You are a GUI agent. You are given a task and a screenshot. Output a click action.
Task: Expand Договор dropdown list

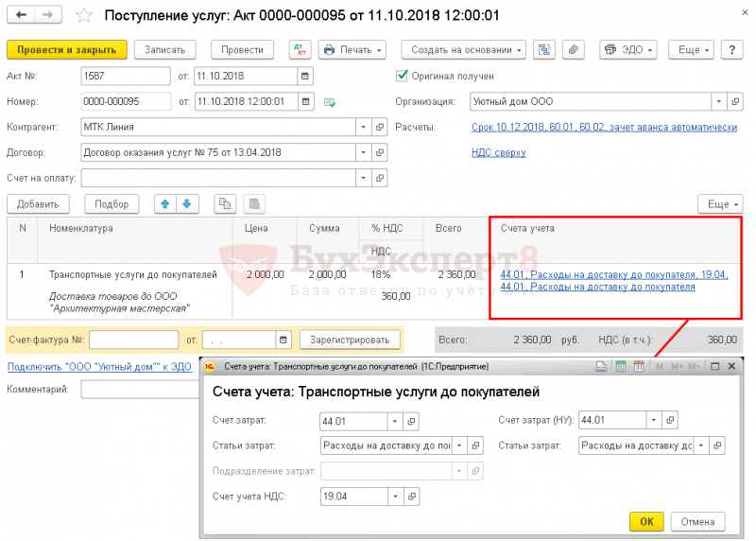pyautogui.click(x=364, y=152)
